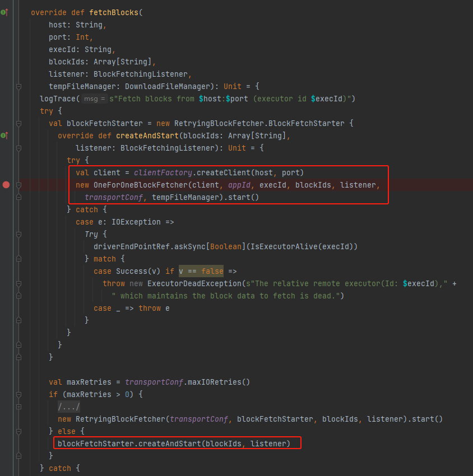
Task: Click the askSync method call
Action: coord(190,246)
